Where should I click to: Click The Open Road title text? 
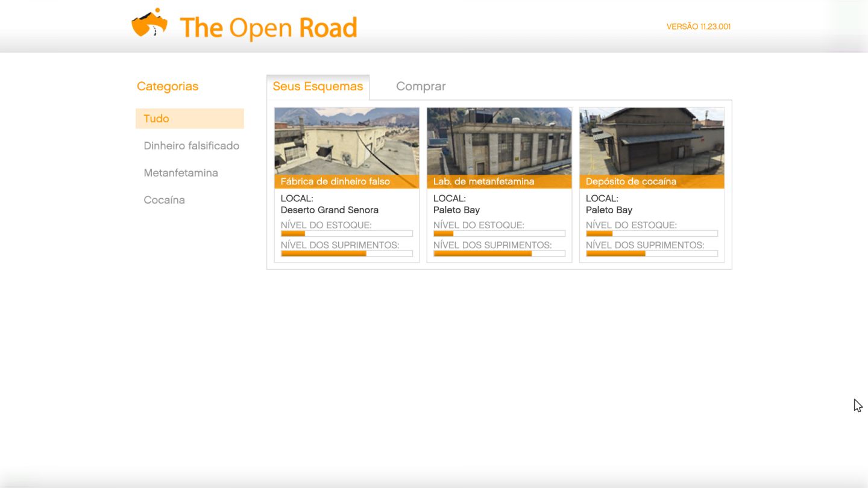point(268,28)
